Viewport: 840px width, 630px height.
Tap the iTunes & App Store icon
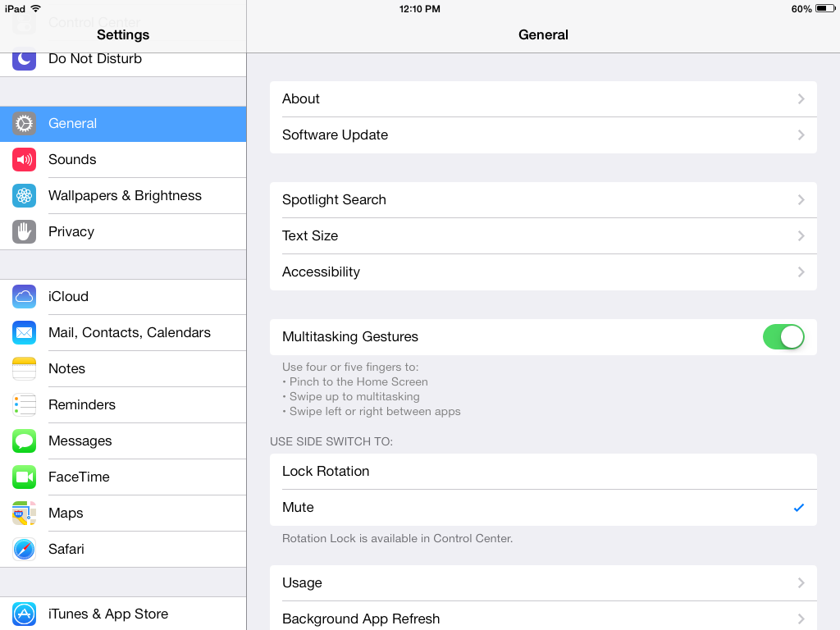24,614
